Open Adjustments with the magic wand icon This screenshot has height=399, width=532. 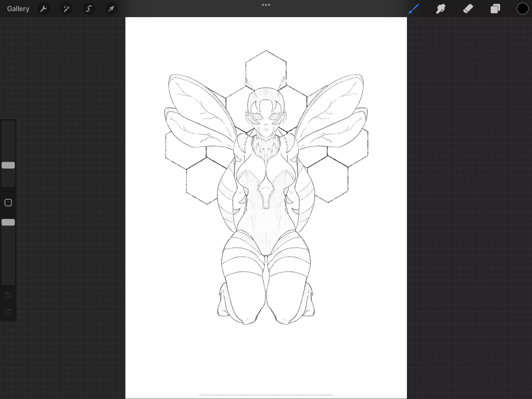(66, 9)
